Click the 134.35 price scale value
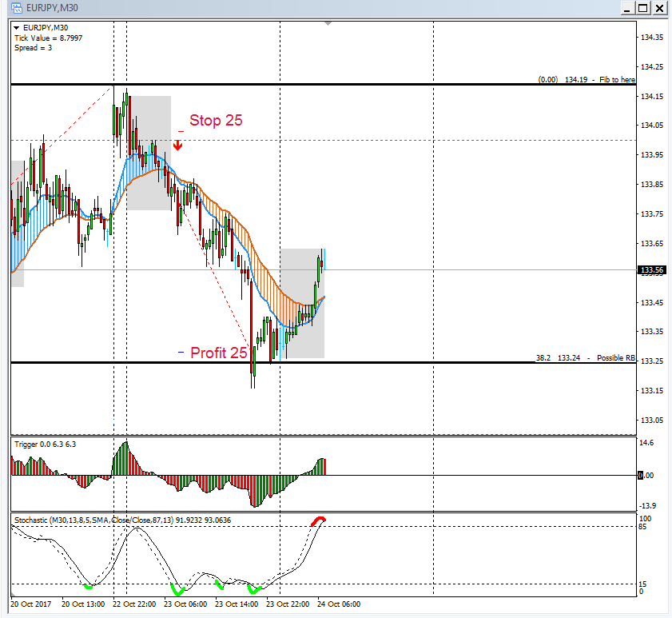 [x=653, y=38]
